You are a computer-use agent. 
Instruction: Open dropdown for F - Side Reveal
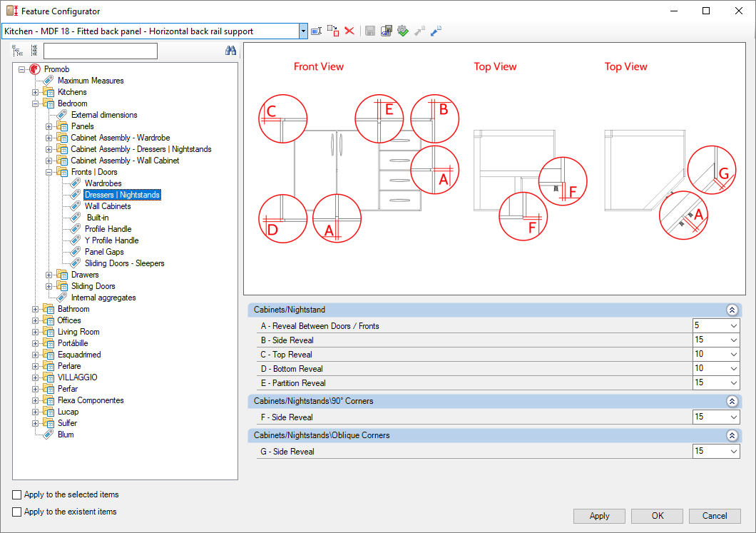click(733, 417)
